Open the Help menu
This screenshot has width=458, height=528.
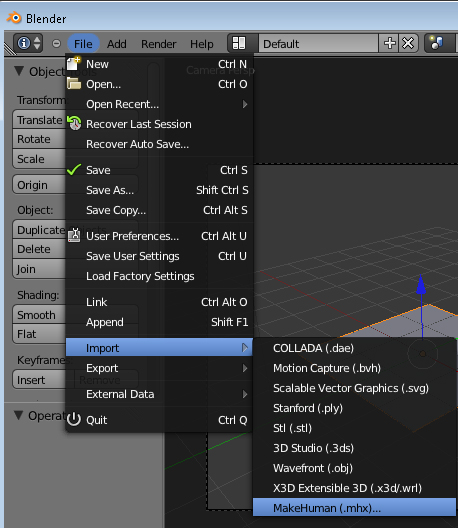pos(201,44)
